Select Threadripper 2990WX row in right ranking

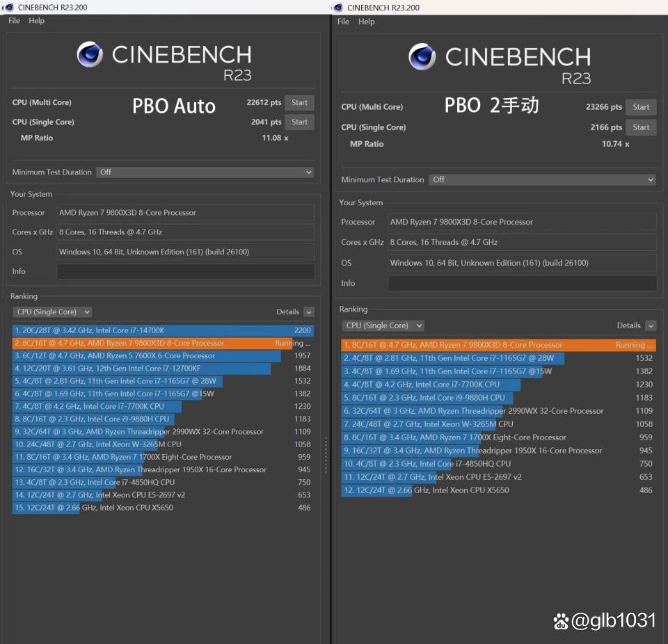pyautogui.click(x=498, y=411)
